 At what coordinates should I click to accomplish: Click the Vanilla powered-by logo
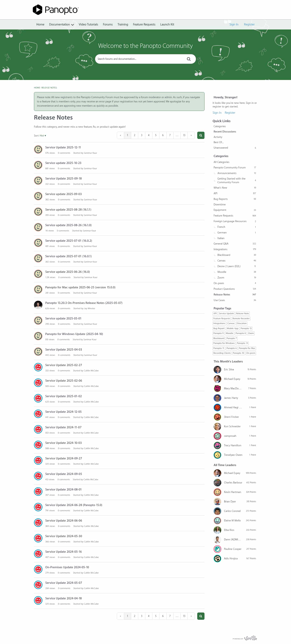pyautogui.click(x=250, y=638)
